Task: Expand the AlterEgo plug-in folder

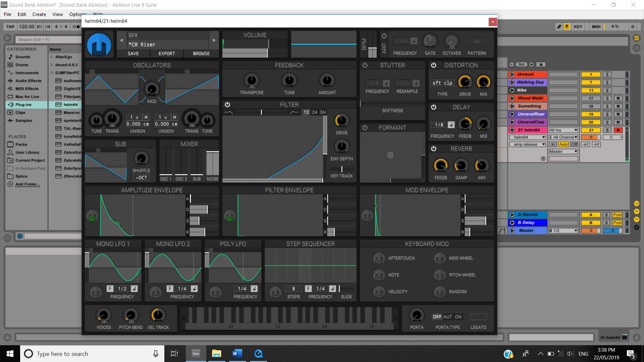Action: point(52,57)
